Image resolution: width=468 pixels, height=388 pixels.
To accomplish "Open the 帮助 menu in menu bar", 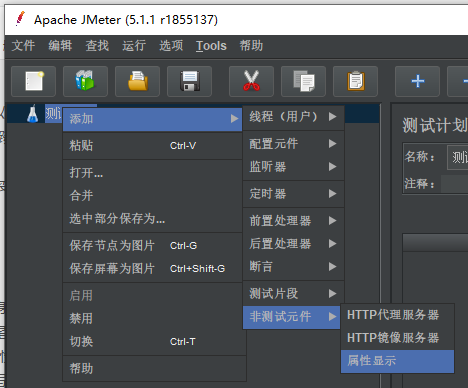I will [251, 46].
